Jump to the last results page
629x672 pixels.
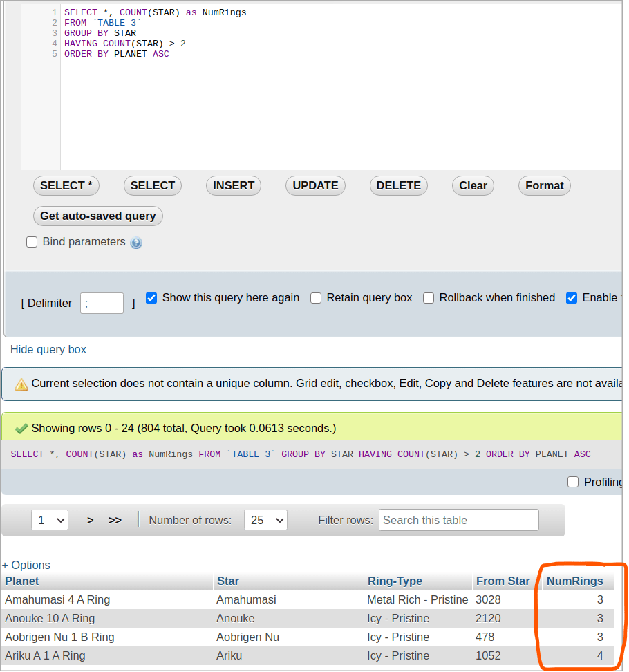pos(115,519)
